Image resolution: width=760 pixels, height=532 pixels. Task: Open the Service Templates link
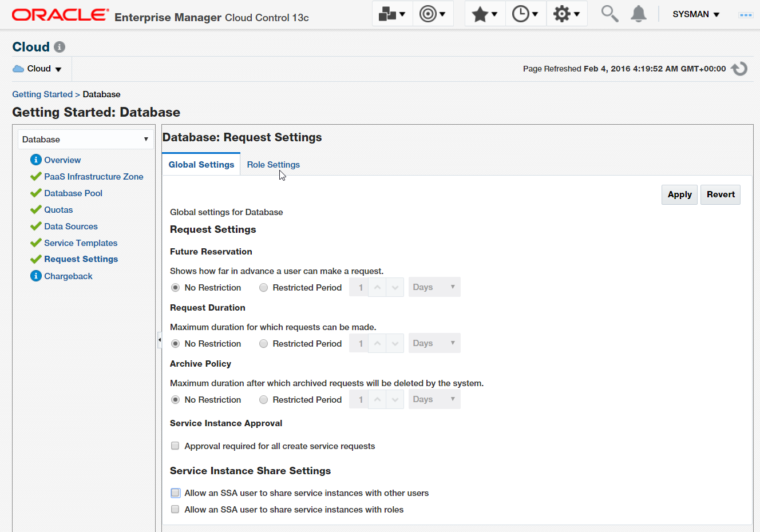[x=81, y=243]
